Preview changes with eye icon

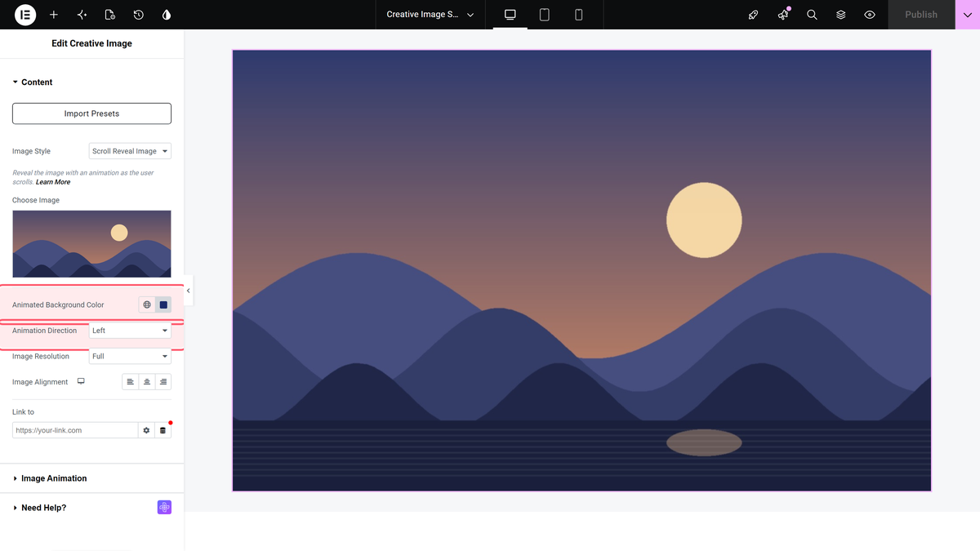pos(870,15)
